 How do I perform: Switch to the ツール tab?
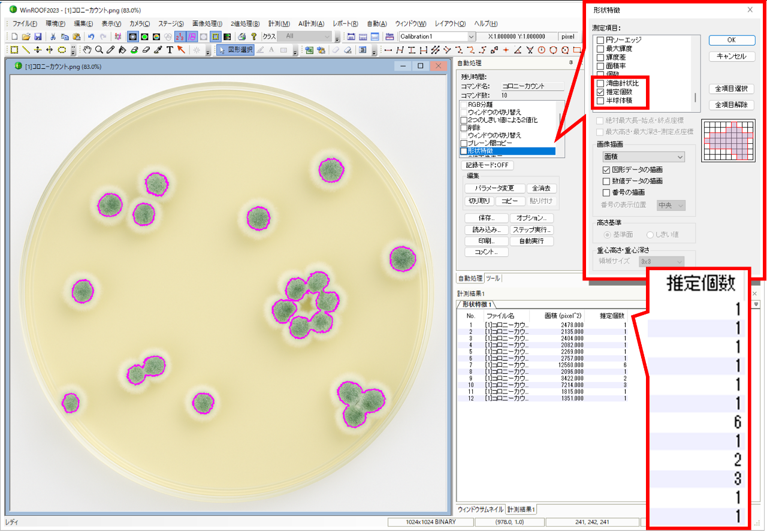(x=493, y=279)
